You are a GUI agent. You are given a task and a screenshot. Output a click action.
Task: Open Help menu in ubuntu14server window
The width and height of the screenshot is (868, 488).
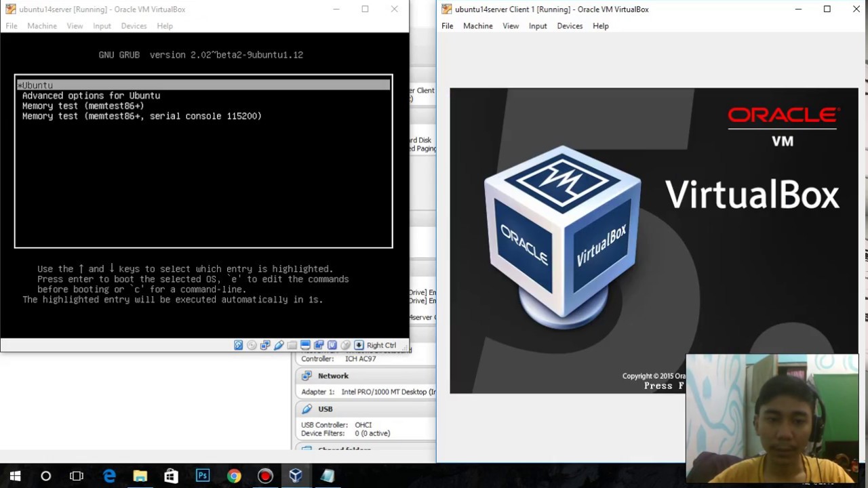(x=165, y=26)
